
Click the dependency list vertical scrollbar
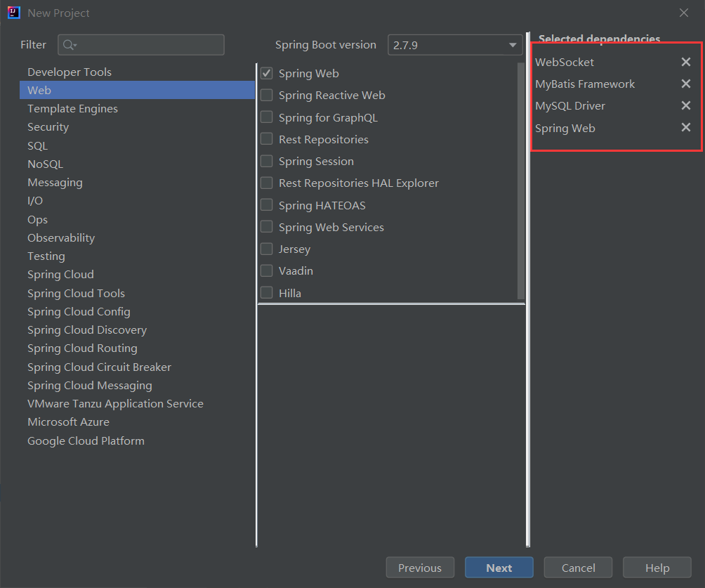tap(520, 181)
